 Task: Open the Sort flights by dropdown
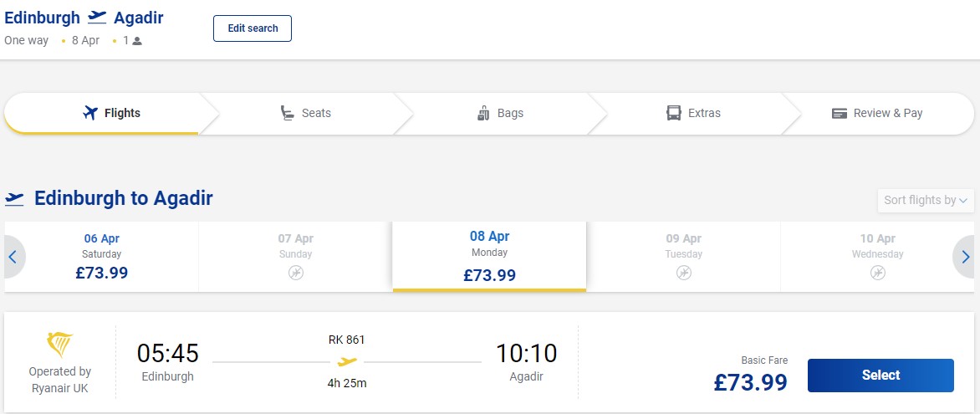tap(926, 200)
